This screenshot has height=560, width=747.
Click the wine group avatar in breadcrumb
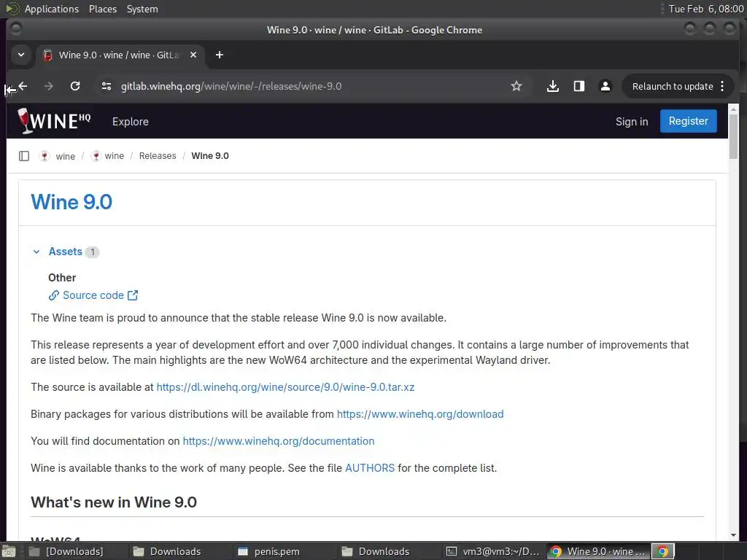click(x=44, y=156)
